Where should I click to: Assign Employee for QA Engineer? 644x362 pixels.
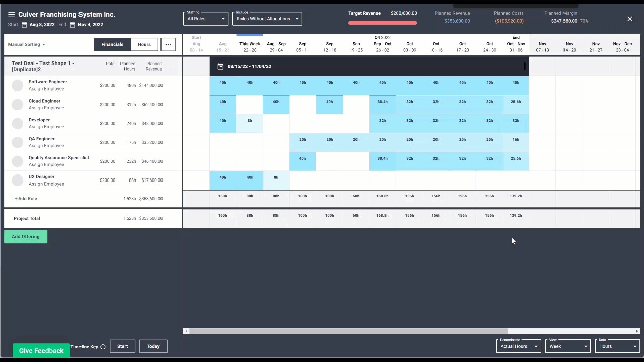pyautogui.click(x=46, y=146)
